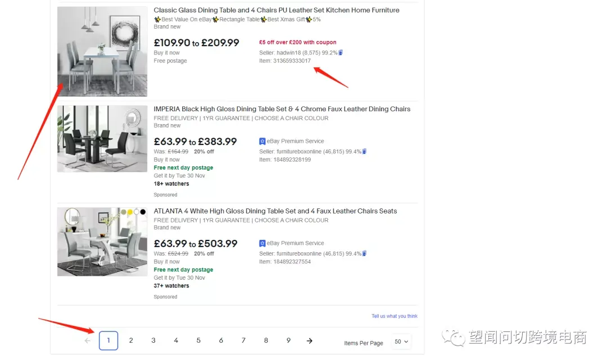Open the Items Per Page 50 dropdown
The width and height of the screenshot is (607, 364).
pyautogui.click(x=401, y=342)
